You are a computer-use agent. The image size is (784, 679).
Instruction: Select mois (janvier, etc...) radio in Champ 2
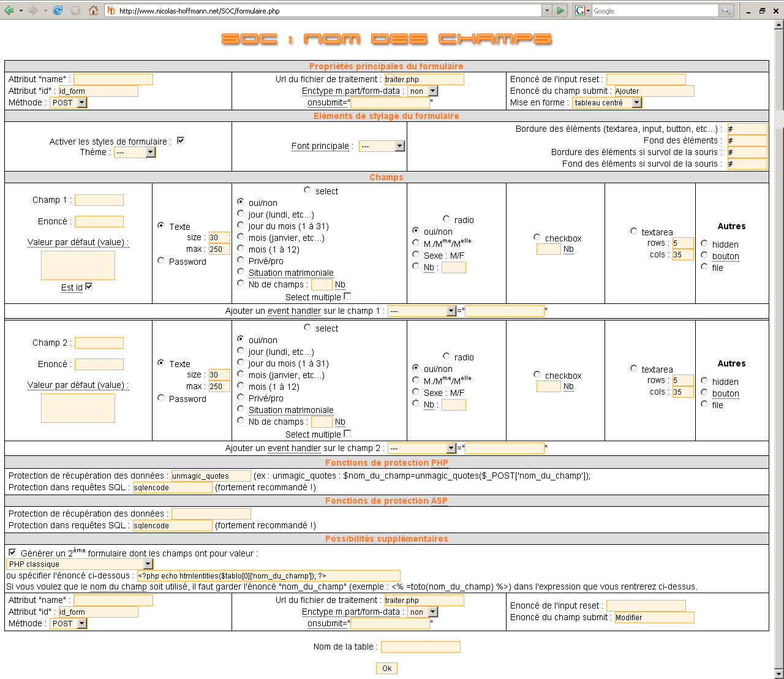(241, 374)
